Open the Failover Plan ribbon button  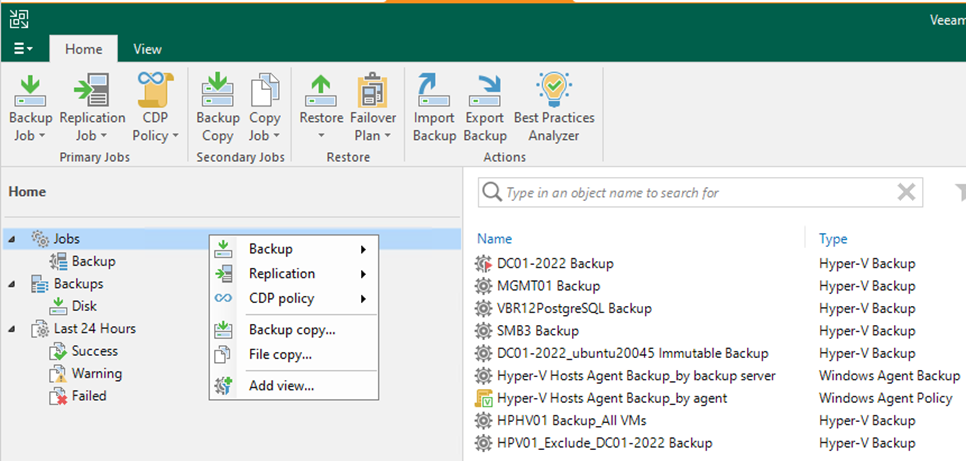373,108
